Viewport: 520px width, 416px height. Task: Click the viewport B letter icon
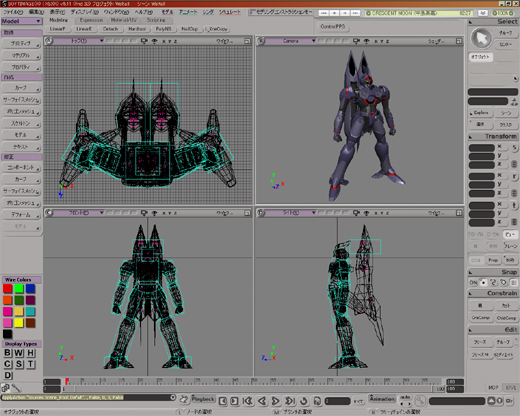[261, 41]
